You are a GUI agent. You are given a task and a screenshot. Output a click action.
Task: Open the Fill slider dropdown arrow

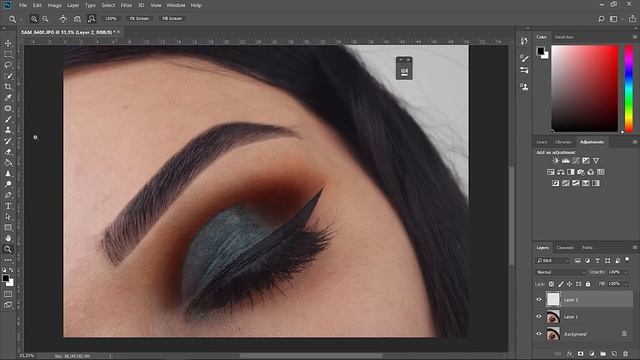626,284
